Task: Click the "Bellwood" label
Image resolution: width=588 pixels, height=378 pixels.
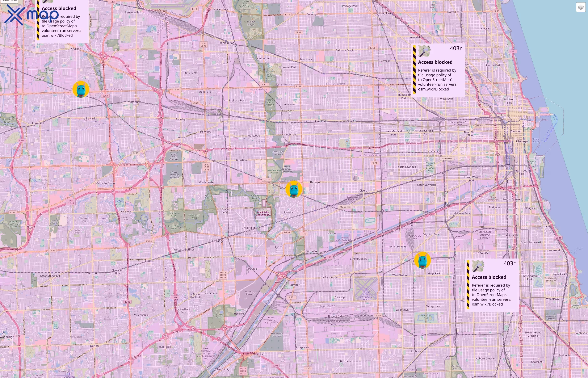Action: coord(205,131)
